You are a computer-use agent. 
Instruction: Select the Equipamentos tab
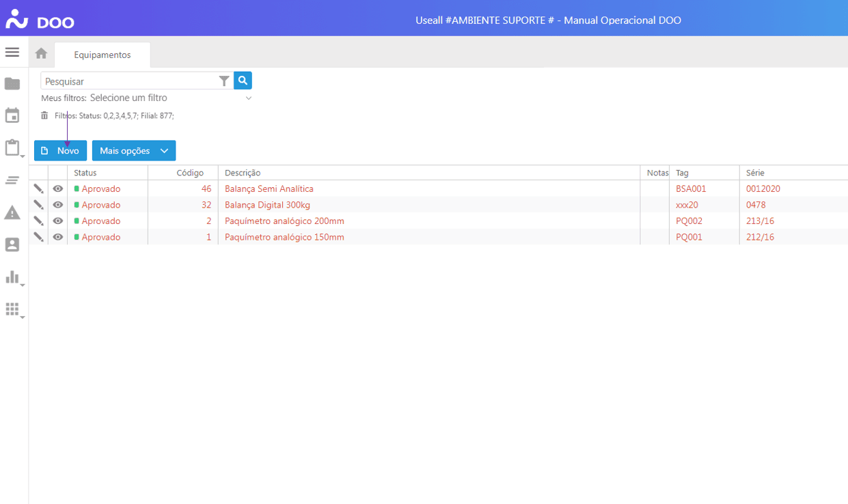[102, 55]
